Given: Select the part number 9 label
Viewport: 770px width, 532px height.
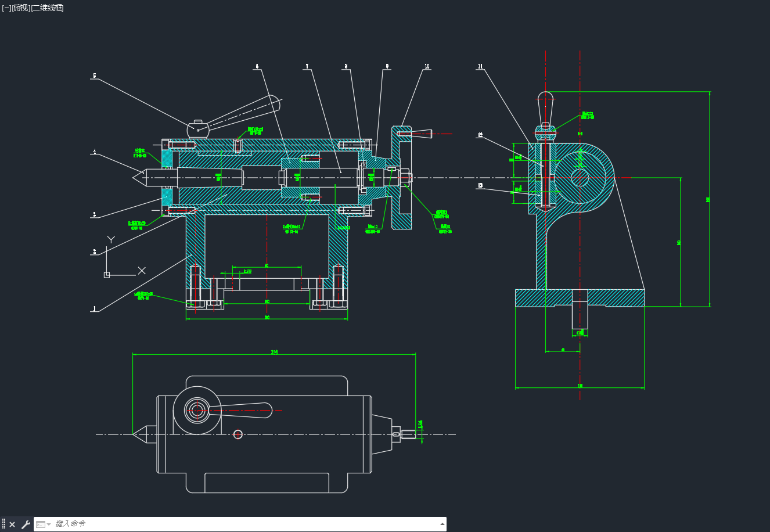Looking at the screenshot, I should point(387,66).
